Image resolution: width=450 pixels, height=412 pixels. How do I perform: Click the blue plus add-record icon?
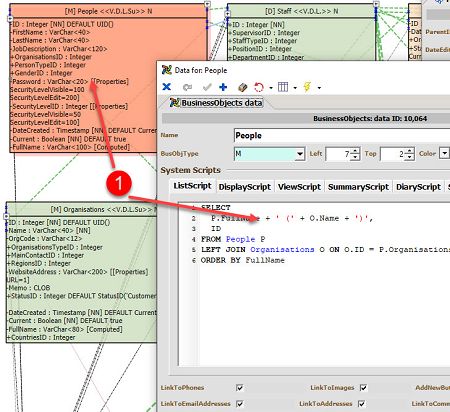coord(223,87)
